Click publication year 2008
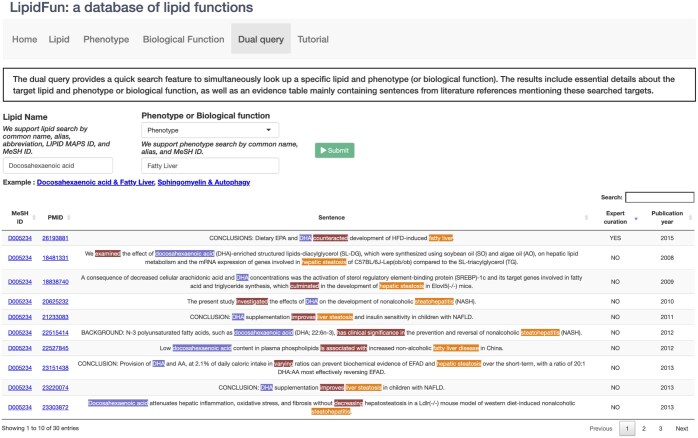This screenshot has height=438, width=698. [667, 258]
